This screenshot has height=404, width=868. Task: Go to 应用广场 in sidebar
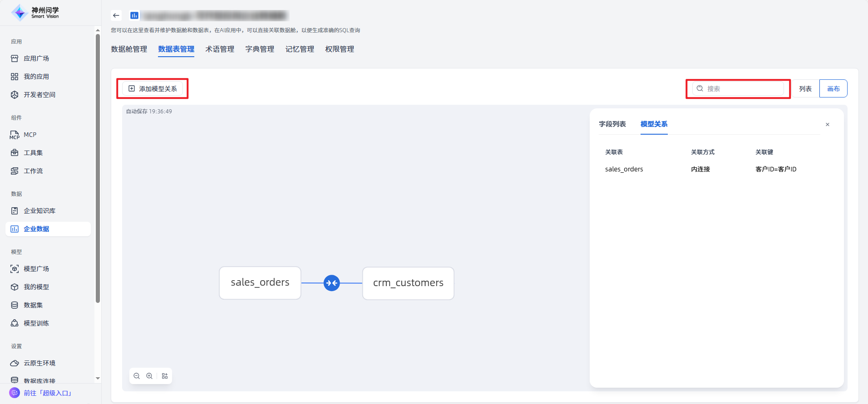(x=36, y=58)
